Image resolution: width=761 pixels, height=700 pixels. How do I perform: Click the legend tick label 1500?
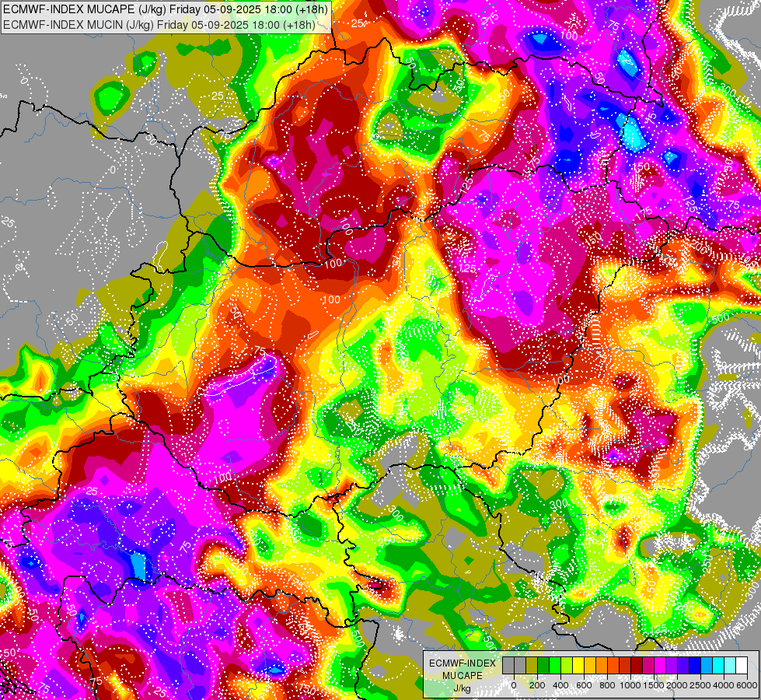654,685
